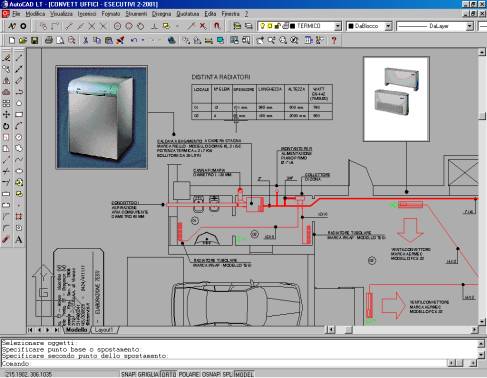
Task: Select the Line draw tool
Action: tap(19, 58)
